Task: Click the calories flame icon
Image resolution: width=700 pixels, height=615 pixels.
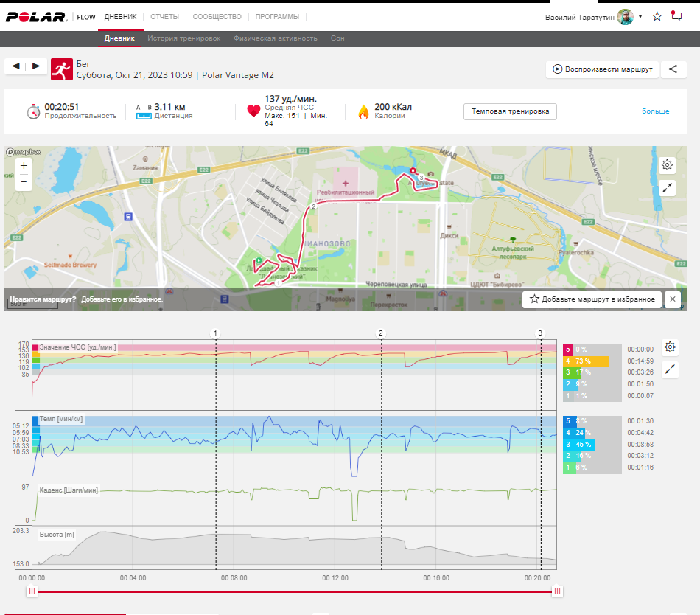Action: [363, 111]
